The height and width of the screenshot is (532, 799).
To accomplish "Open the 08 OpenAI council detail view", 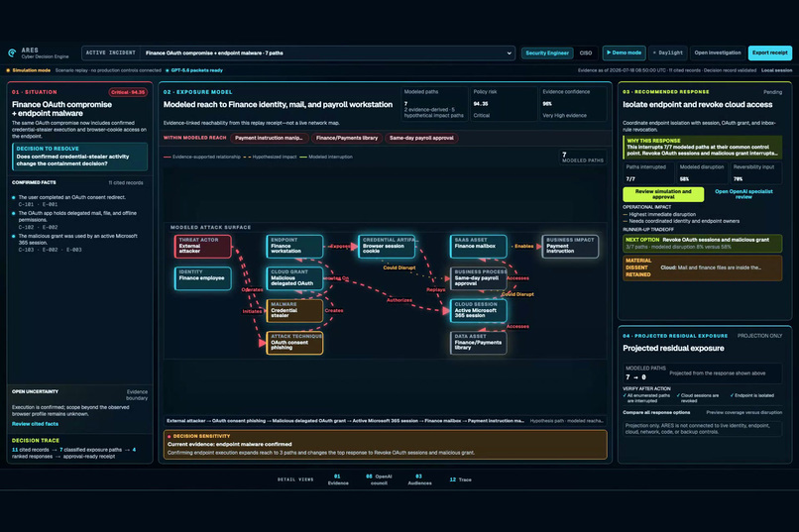I will [x=379, y=479].
